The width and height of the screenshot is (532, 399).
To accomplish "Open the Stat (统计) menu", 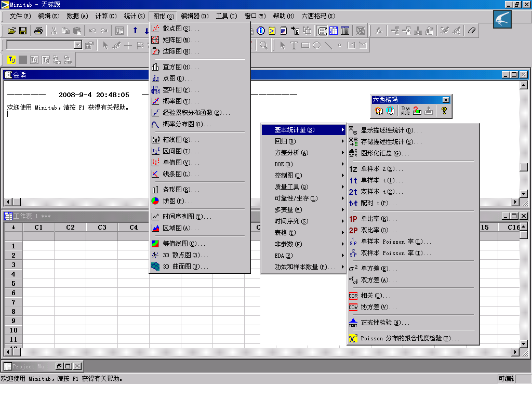I will [135, 16].
